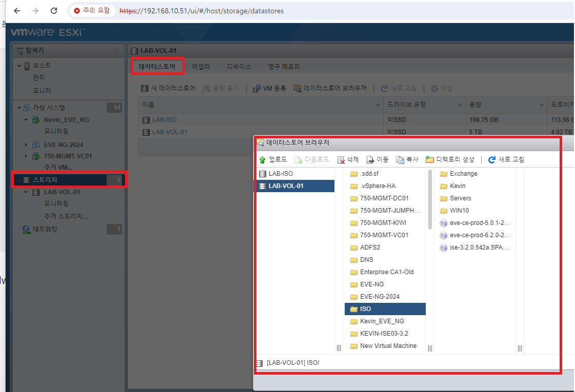Open the EVE-NG-2024 folder in browser
Image resolution: width=575 pixels, height=392 pixels.
(x=385, y=297)
